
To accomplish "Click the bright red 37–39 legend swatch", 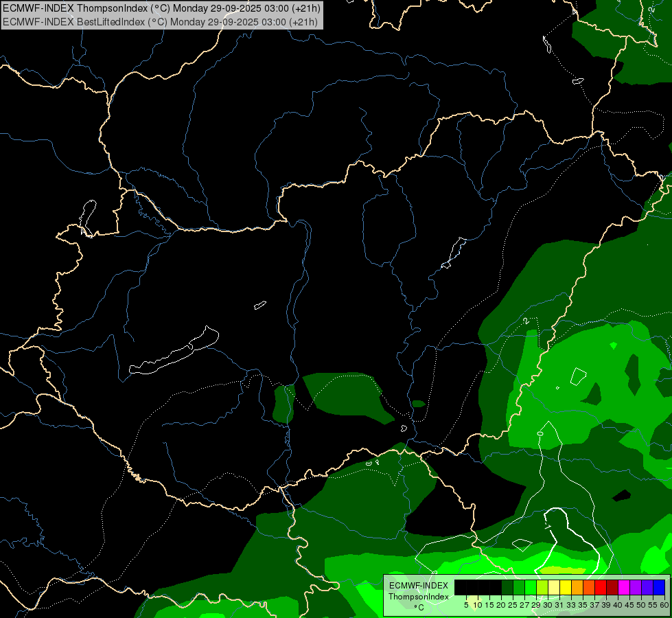I will point(601,587).
